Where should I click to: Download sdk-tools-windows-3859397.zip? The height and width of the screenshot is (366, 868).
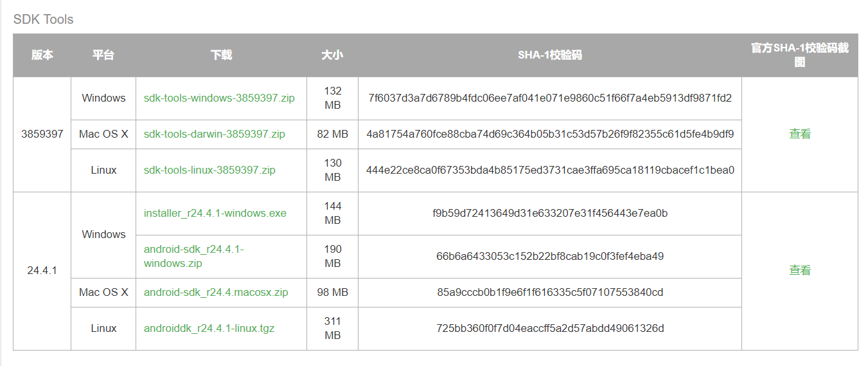pos(219,98)
